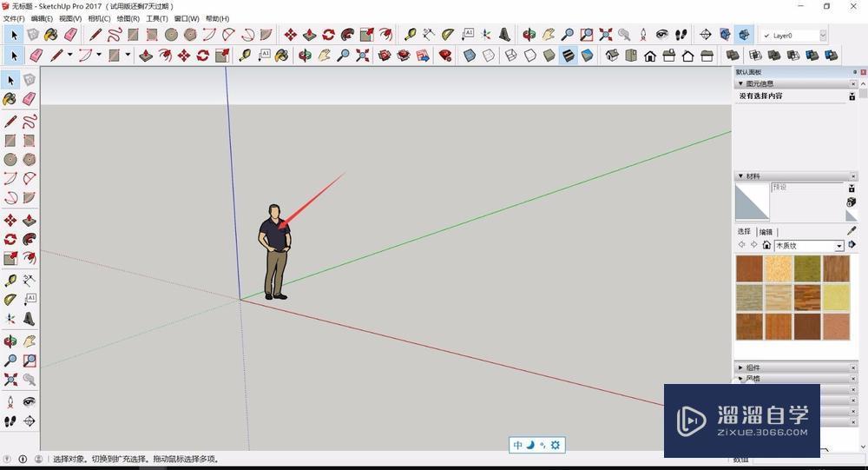Screen dimensions: 868x470
Task: Click the human figure in the viewport
Action: coord(275,252)
